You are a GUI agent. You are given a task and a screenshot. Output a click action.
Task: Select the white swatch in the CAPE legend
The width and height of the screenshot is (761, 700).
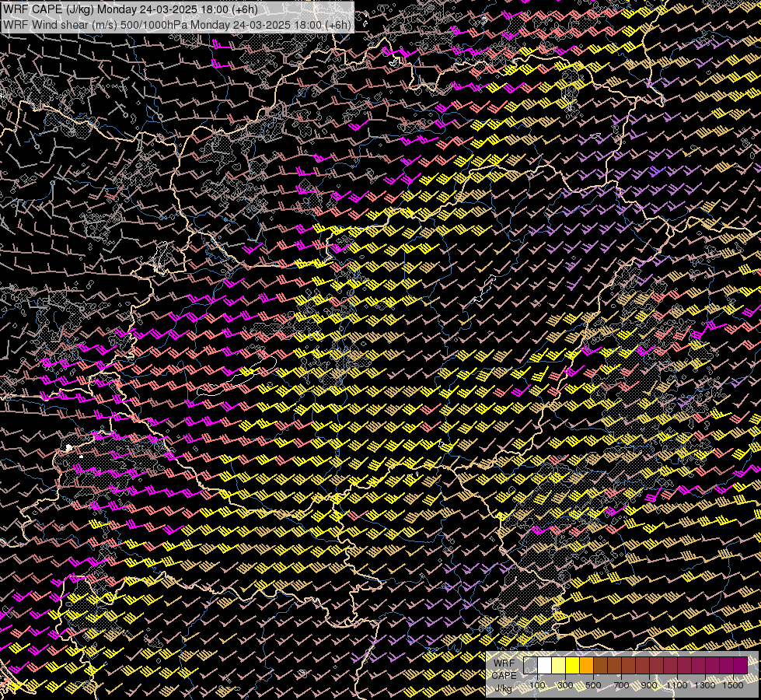point(545,666)
